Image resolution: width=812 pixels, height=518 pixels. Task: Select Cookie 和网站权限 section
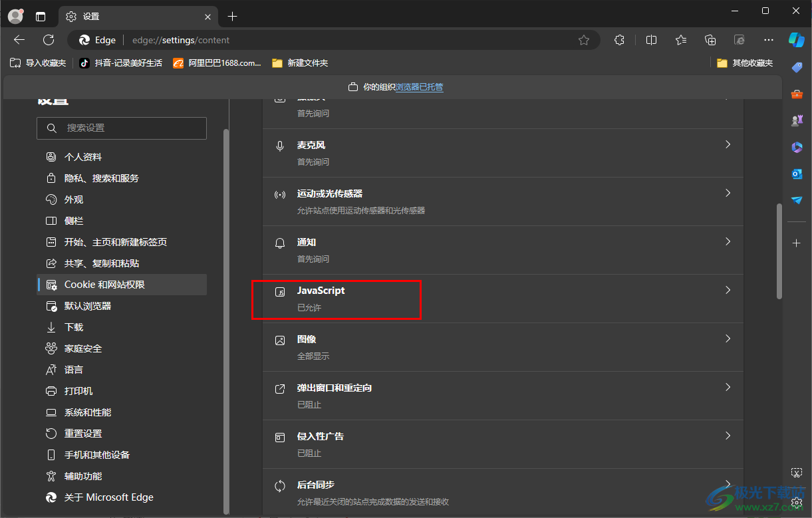[x=122, y=285]
